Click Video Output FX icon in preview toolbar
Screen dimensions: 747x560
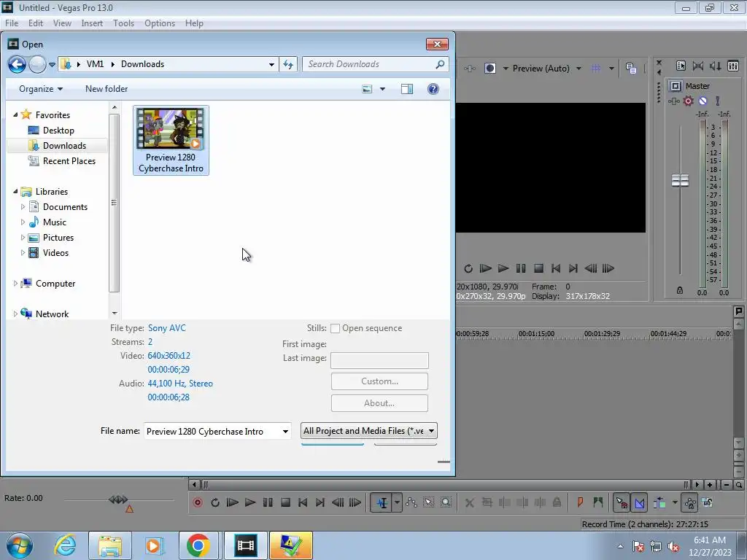[469, 68]
